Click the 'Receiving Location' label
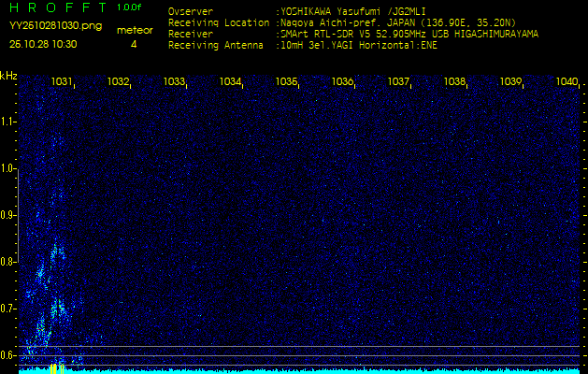This screenshot has width=588, height=374. pos(219,22)
